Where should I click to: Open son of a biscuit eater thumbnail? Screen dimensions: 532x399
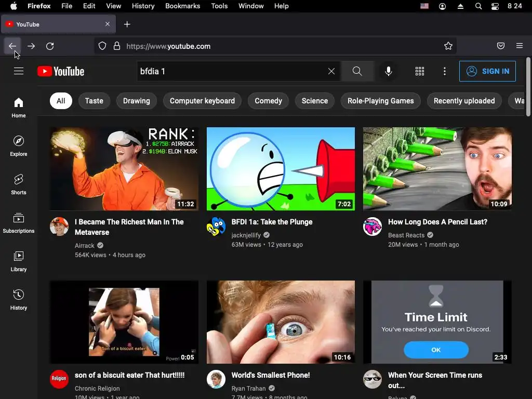pyautogui.click(x=124, y=322)
